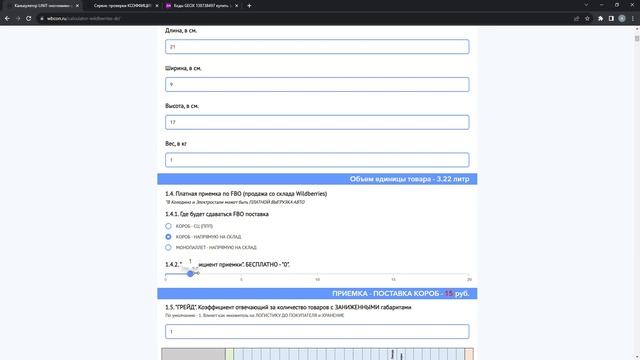
Task: Select the first radio option КОРОБ - СЦ
Action: [x=168, y=226]
